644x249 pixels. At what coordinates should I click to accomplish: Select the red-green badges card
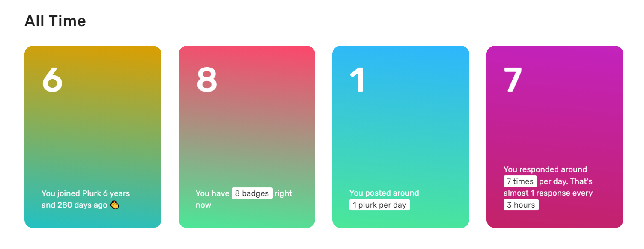click(247, 137)
